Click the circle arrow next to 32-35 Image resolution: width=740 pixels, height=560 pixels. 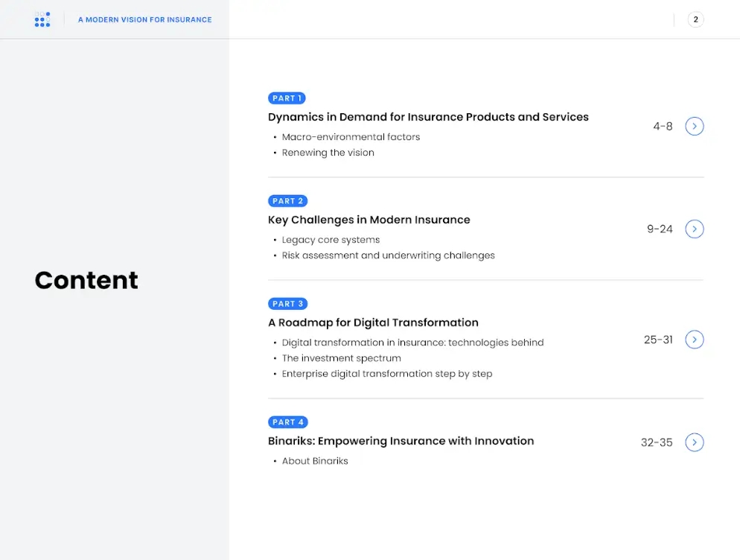pyautogui.click(x=694, y=442)
